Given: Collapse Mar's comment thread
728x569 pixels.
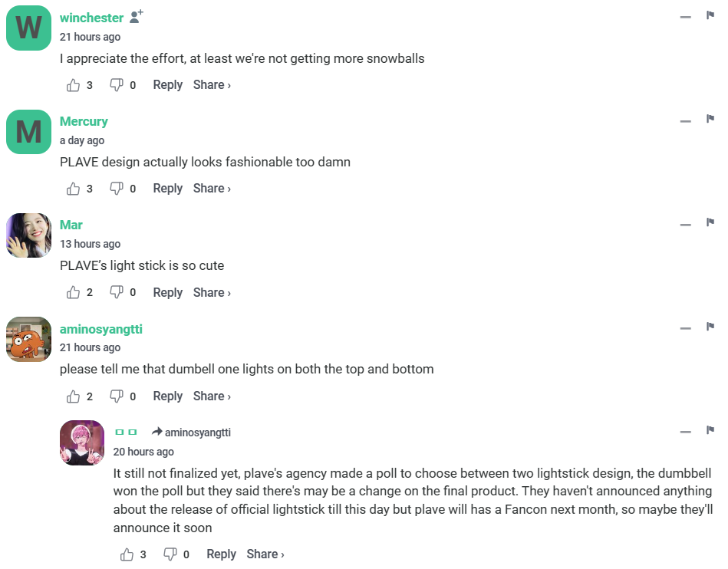Looking at the screenshot, I should (x=686, y=224).
